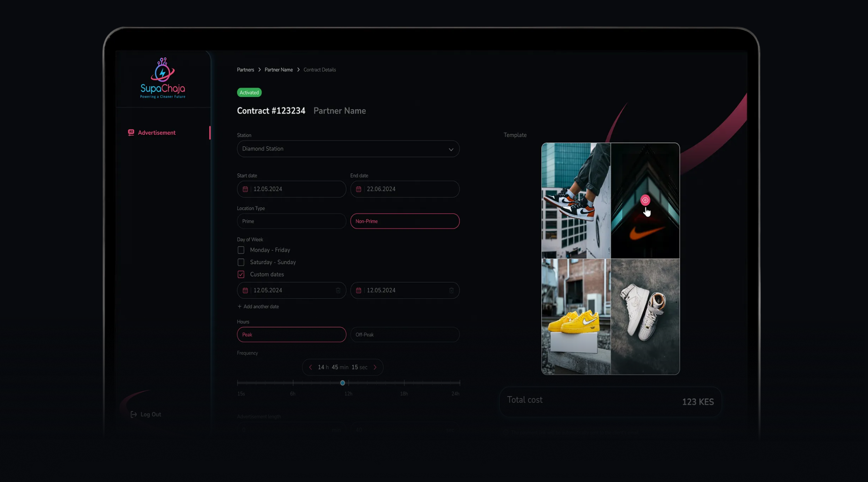Image resolution: width=868 pixels, height=482 pixels.
Task: Click calendar icon in second custom date
Action: pyautogui.click(x=359, y=290)
